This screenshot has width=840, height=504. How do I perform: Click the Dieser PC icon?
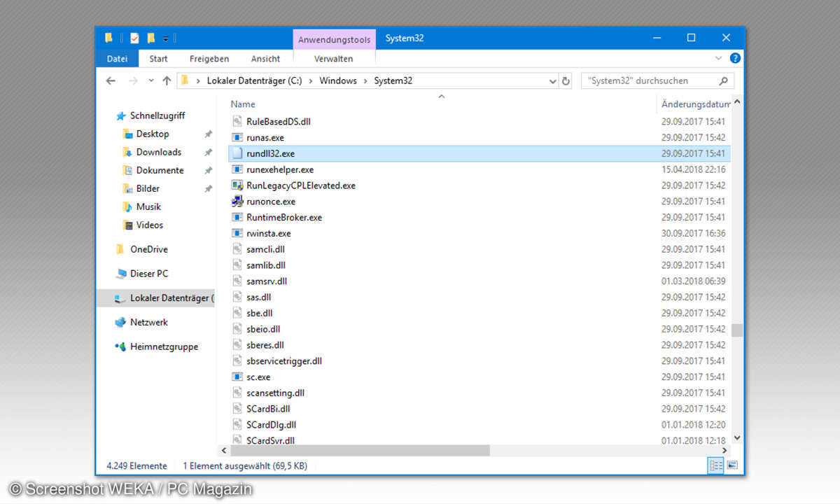(120, 274)
